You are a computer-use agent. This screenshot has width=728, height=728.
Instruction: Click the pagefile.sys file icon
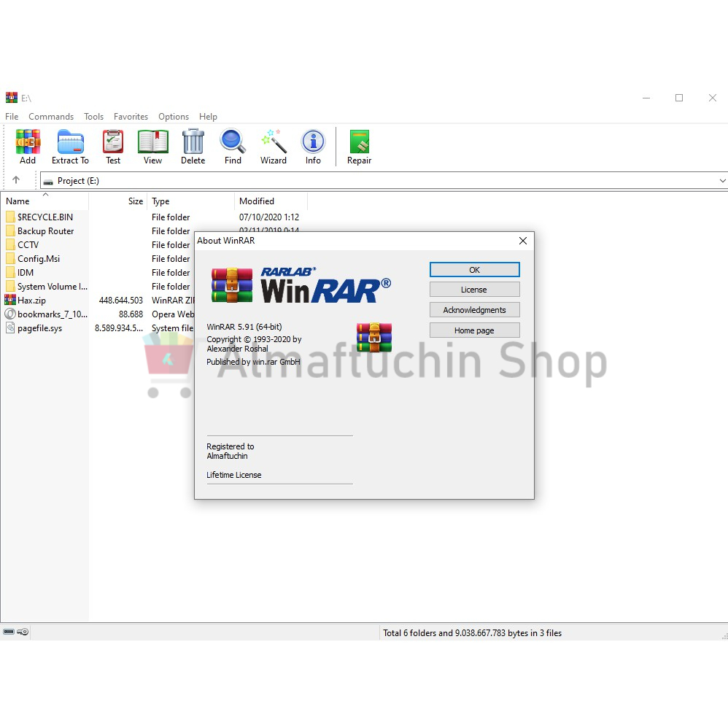coord(10,328)
